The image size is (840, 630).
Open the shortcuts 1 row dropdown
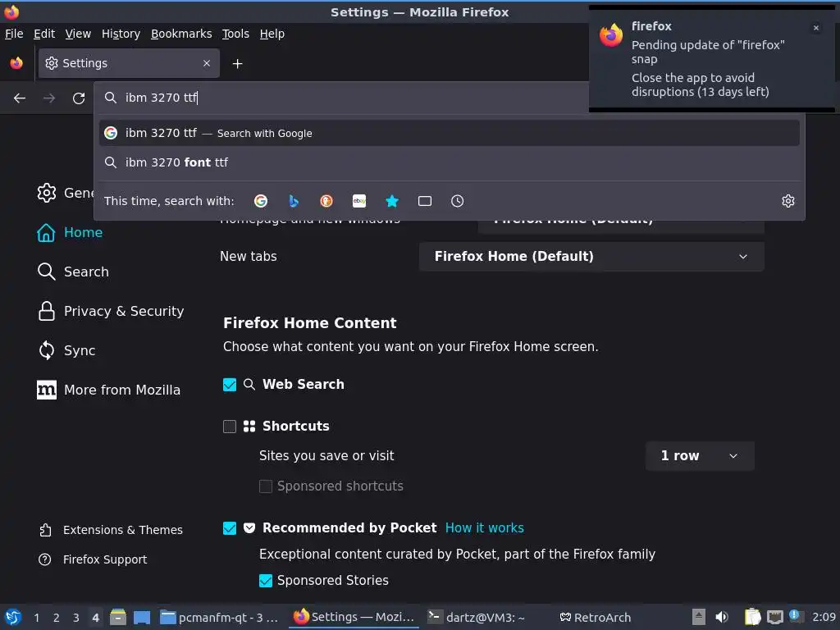700,456
